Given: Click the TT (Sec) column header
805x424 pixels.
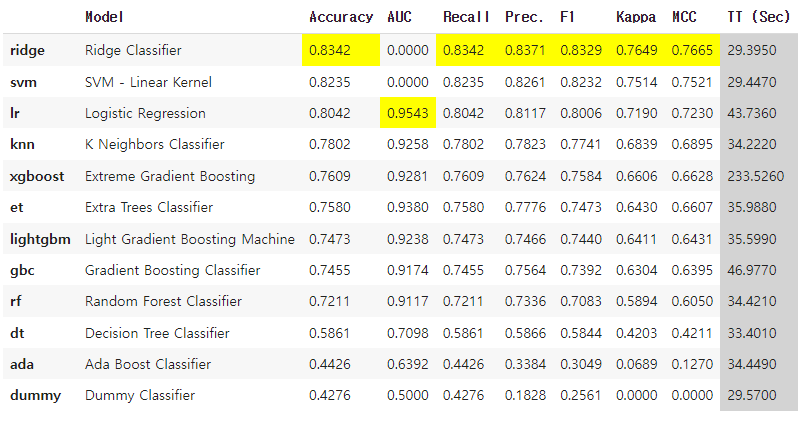Looking at the screenshot, I should tap(758, 17).
